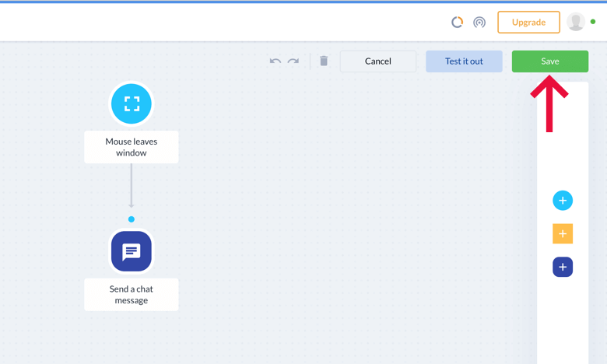
Task: Click the light-blue round plus button
Action: pyautogui.click(x=563, y=201)
